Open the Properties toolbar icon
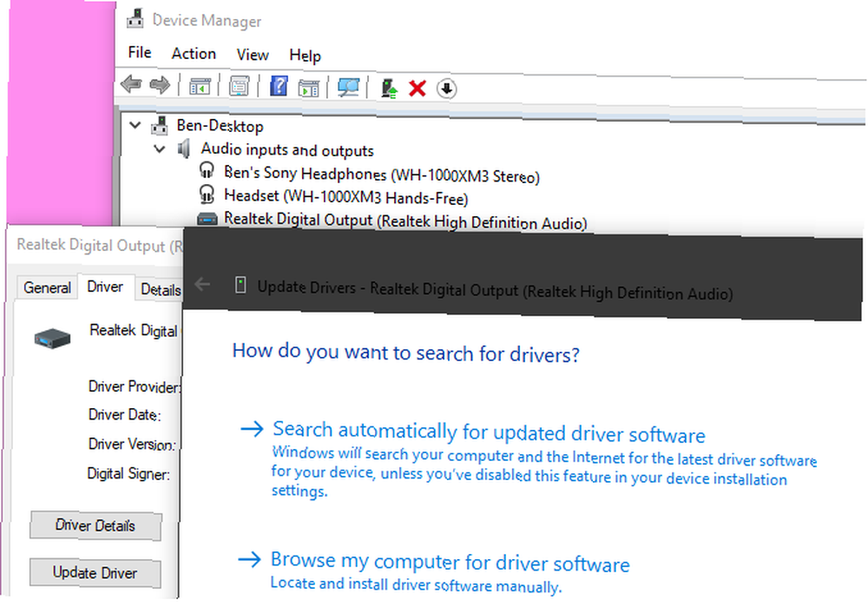 click(x=240, y=86)
